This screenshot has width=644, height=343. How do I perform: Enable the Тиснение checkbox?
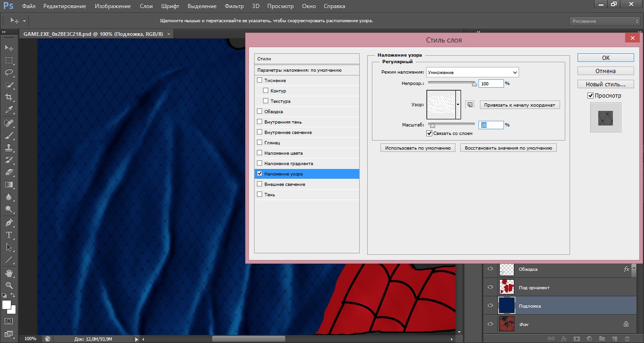pos(259,80)
